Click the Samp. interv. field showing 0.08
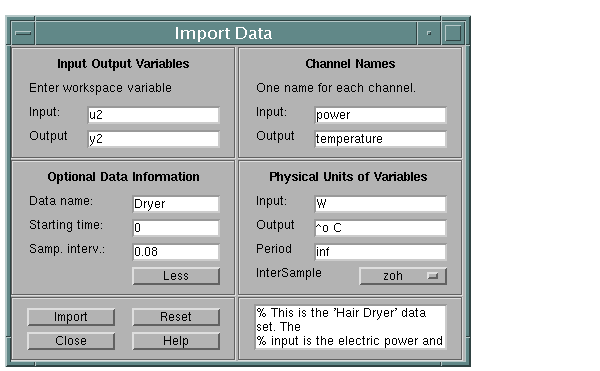600x371 pixels. point(176,252)
